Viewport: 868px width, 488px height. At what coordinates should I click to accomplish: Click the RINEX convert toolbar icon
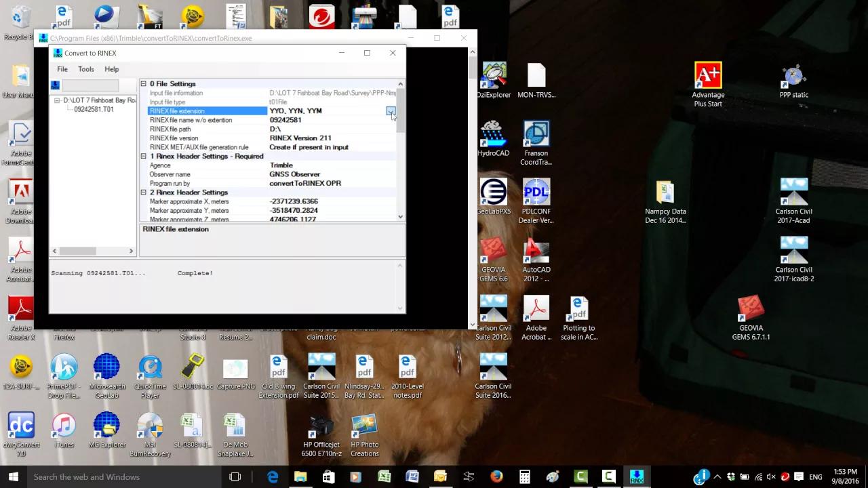(x=56, y=85)
